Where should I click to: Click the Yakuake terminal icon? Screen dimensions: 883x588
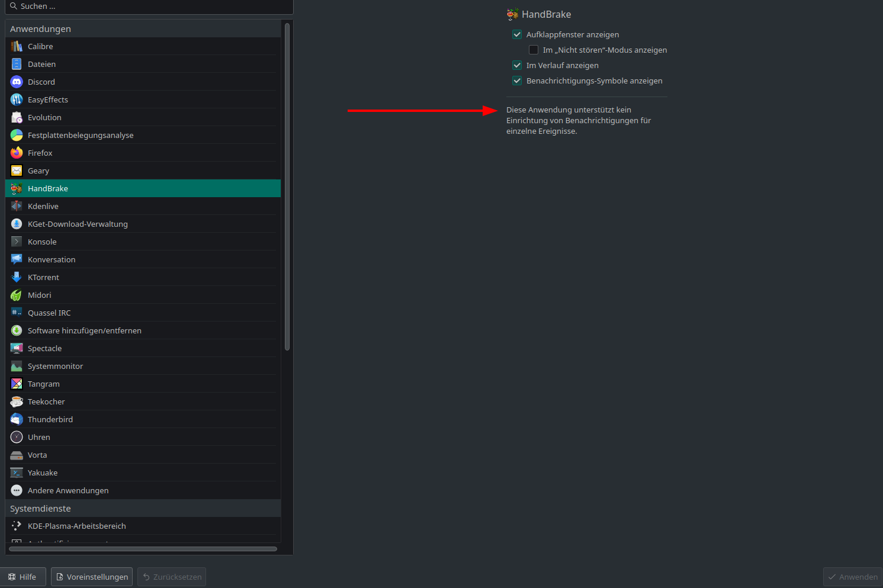[17, 473]
